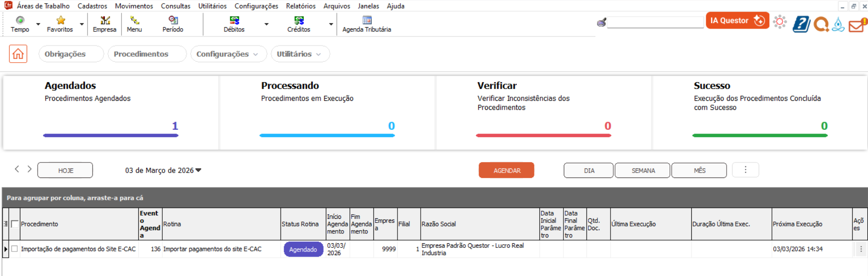Click the Home icon button
Viewport: 868px width, 276px height.
18,54
